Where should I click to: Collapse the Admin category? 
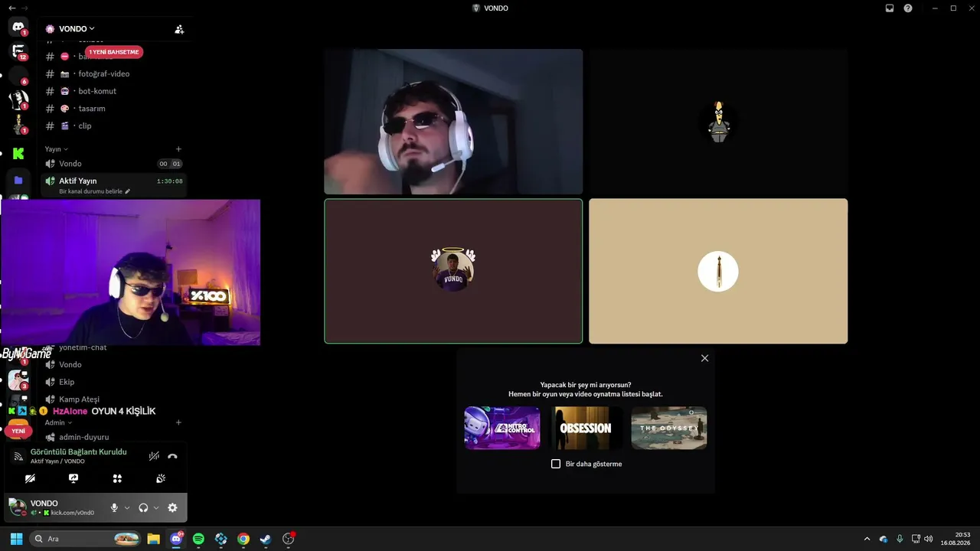click(58, 422)
